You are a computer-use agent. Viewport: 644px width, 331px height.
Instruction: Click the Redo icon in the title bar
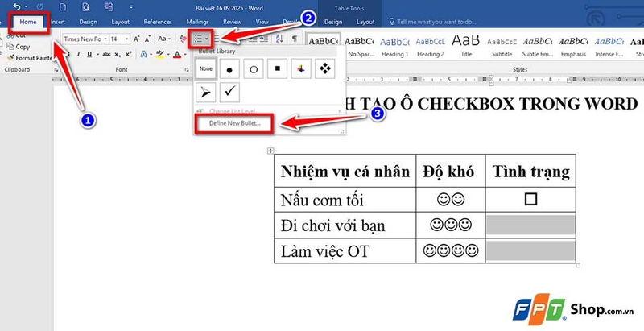(x=39, y=7)
